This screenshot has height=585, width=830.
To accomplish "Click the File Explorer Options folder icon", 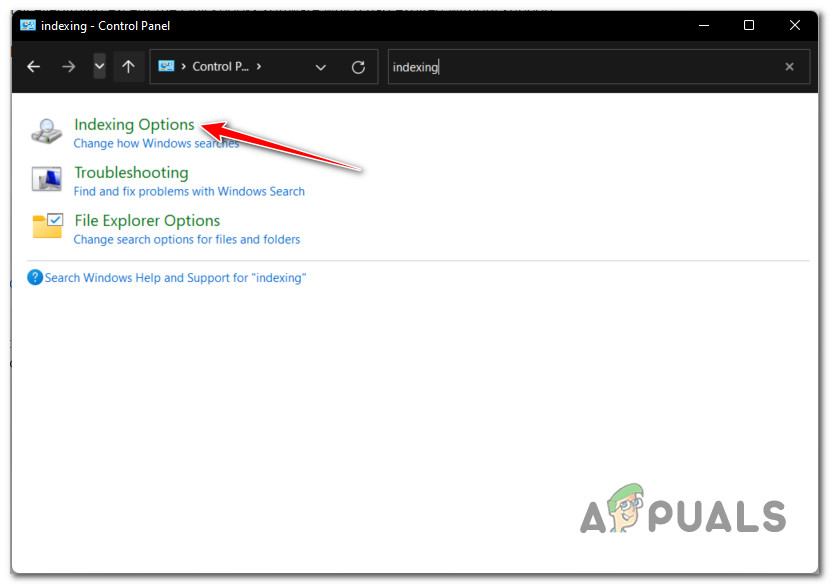I will click(47, 226).
